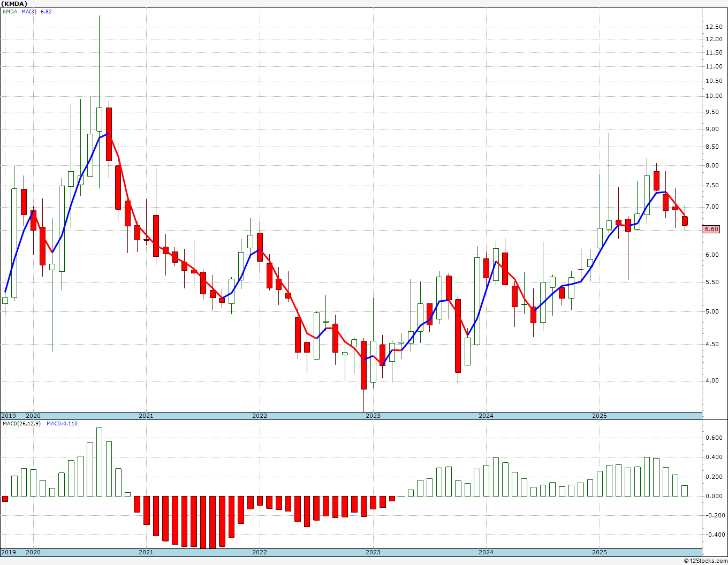Click the MACD:0.110 value readout
This screenshot has width=728, height=565.
pyautogui.click(x=62, y=423)
